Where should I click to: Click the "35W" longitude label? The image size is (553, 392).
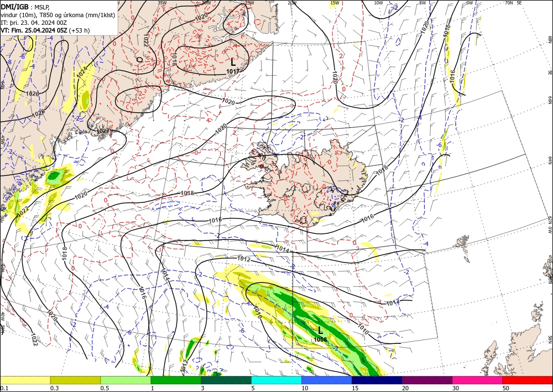click(x=162, y=2)
